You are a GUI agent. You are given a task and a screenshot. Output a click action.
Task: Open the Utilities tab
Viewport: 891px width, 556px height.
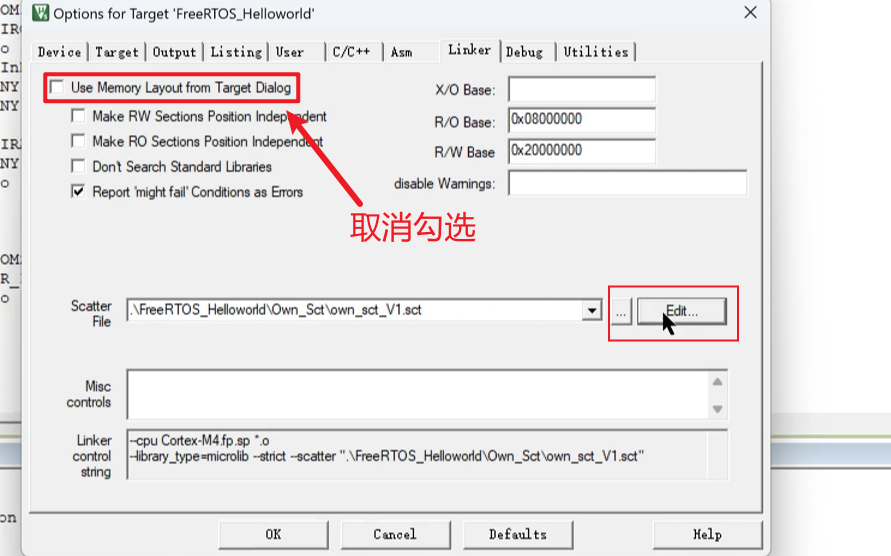[596, 52]
